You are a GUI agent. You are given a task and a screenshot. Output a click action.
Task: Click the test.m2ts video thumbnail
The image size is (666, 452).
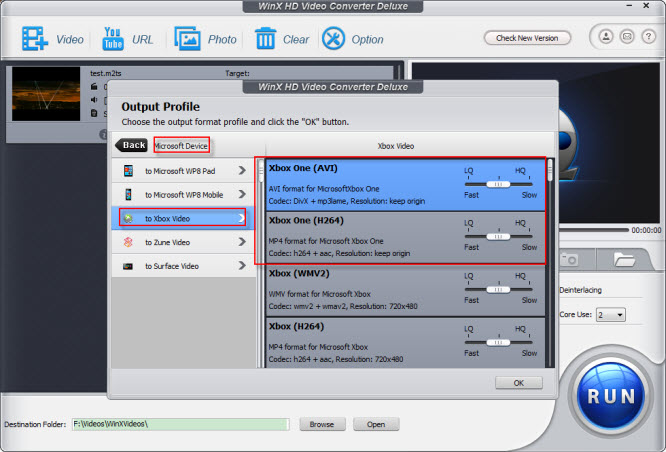pyautogui.click(x=46, y=93)
